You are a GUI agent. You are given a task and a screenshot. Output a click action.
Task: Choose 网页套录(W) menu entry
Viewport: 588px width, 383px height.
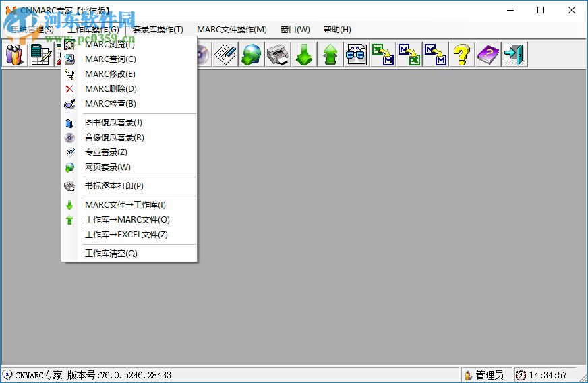pyautogui.click(x=129, y=167)
